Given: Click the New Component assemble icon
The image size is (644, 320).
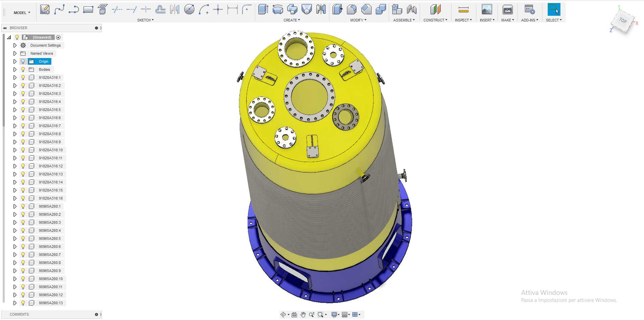Looking at the screenshot, I should point(397,9).
